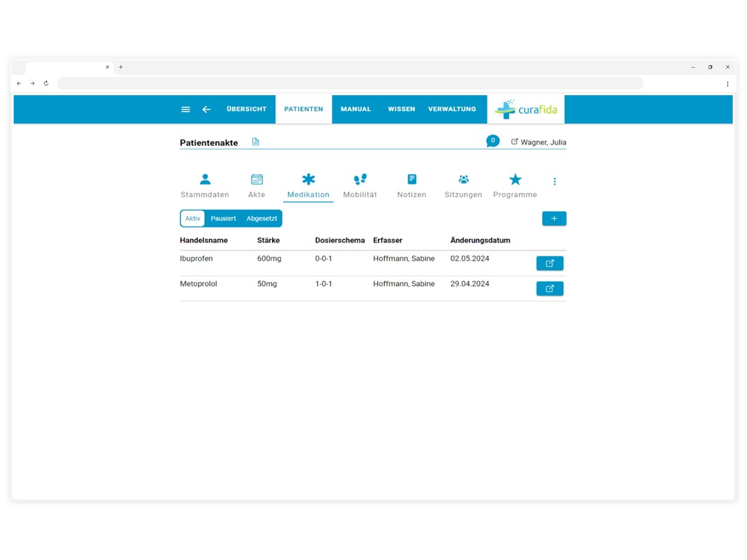Image resolution: width=747 pixels, height=560 pixels.
Task: Click the date 02.05.2024
Action: 470,259
